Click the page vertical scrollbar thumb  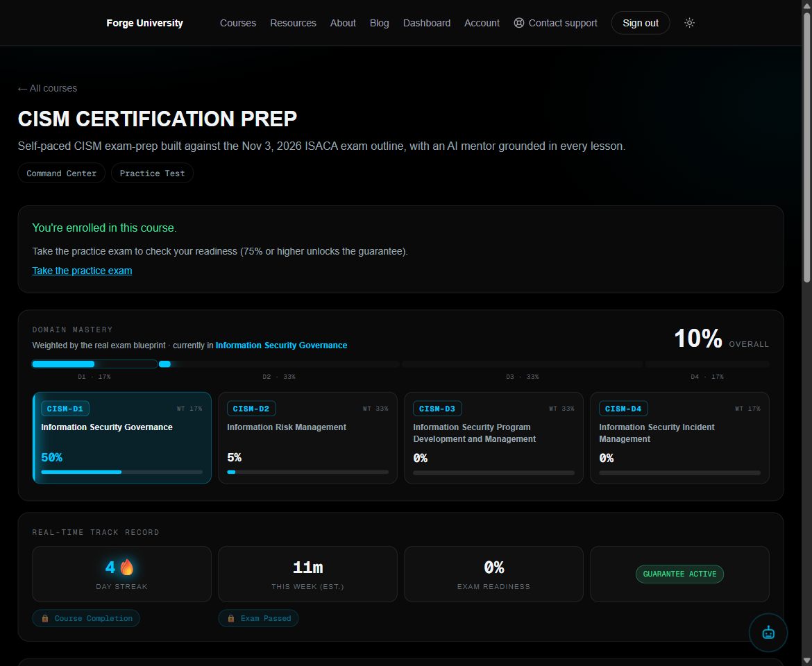[x=807, y=148]
